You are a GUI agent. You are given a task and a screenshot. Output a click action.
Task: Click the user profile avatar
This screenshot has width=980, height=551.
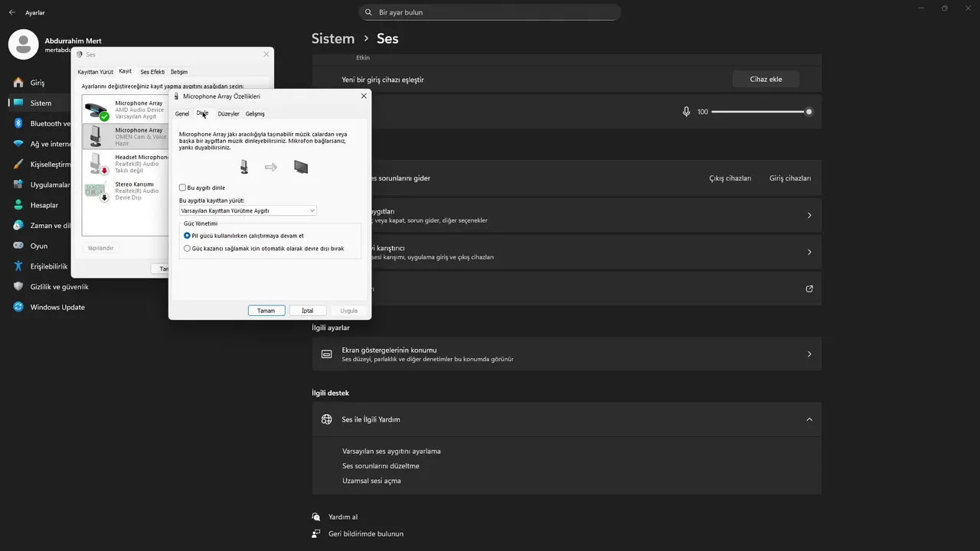(23, 44)
